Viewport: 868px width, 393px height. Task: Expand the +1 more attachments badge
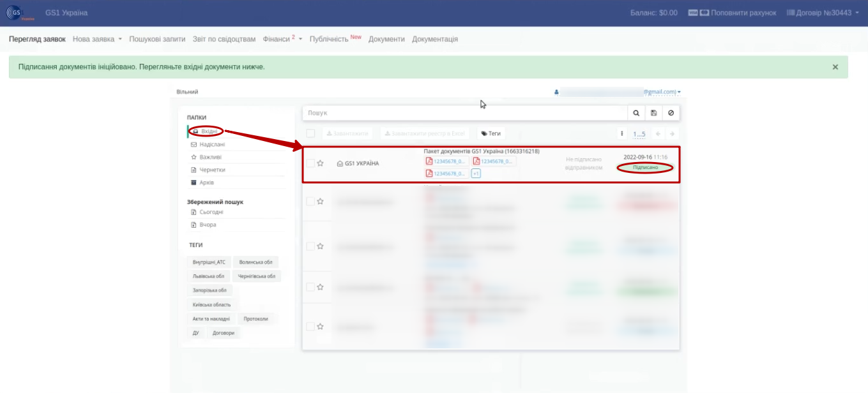pyautogui.click(x=476, y=174)
